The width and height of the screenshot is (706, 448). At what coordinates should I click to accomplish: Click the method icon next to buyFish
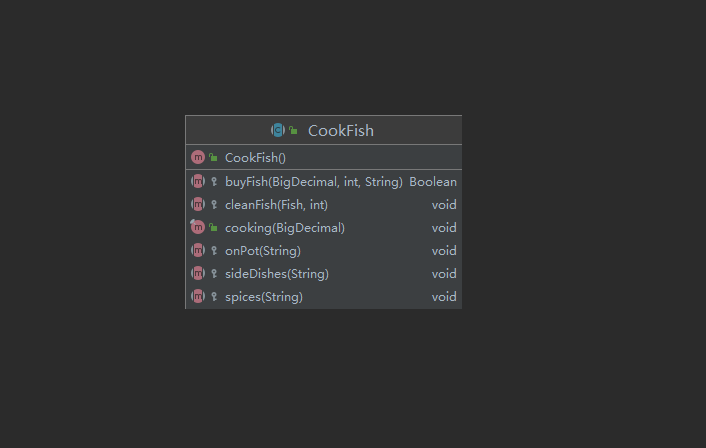pyautogui.click(x=198, y=182)
